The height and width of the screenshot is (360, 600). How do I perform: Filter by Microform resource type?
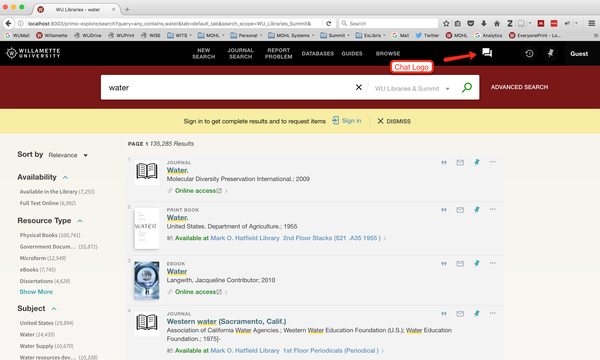pos(42,258)
